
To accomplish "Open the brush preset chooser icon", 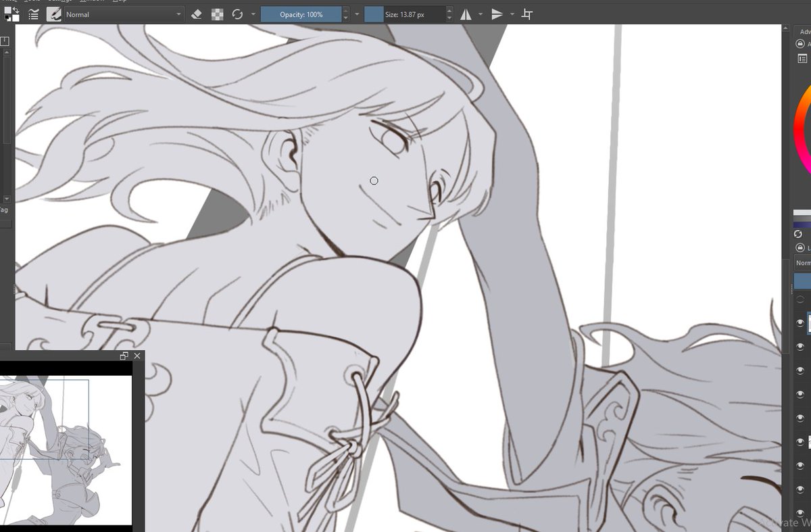I will [x=53, y=14].
